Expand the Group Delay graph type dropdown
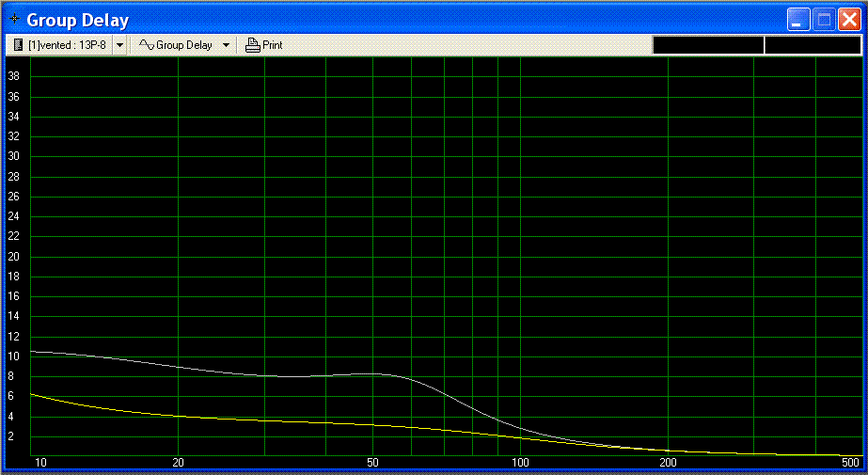The height and width of the screenshot is (475, 868). [x=226, y=45]
